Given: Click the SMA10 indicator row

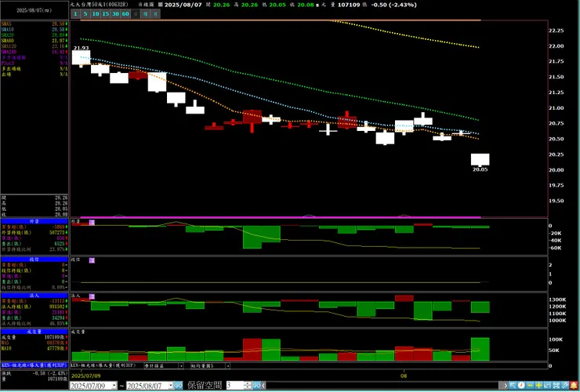Looking at the screenshot, I should click(x=34, y=29).
